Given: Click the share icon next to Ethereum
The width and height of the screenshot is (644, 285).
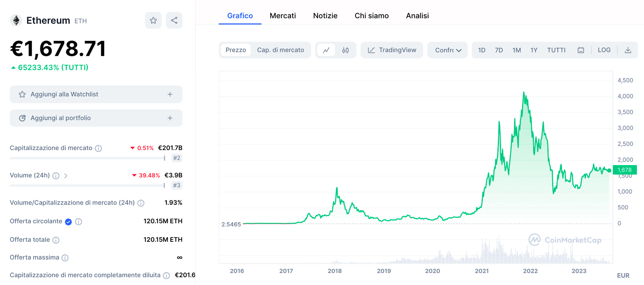Looking at the screenshot, I should click(174, 21).
